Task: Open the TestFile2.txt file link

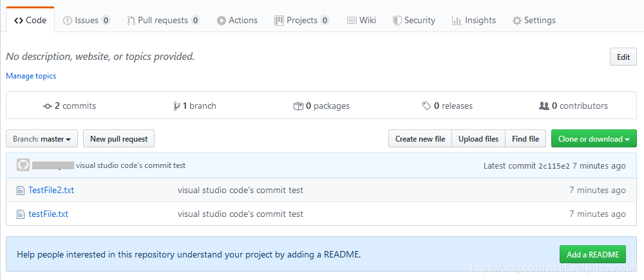Action: coord(51,190)
